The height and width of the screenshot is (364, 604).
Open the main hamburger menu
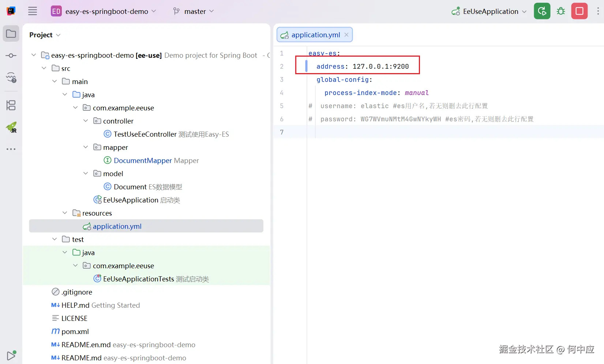(33, 11)
